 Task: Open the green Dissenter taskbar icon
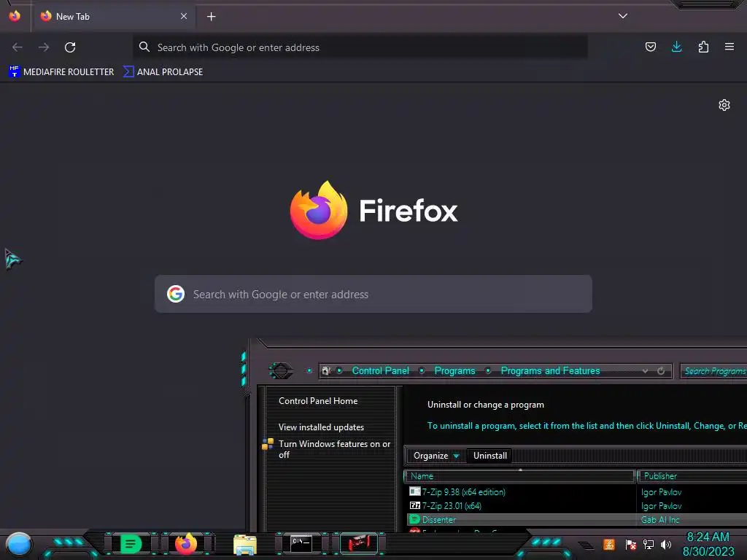pos(131,543)
